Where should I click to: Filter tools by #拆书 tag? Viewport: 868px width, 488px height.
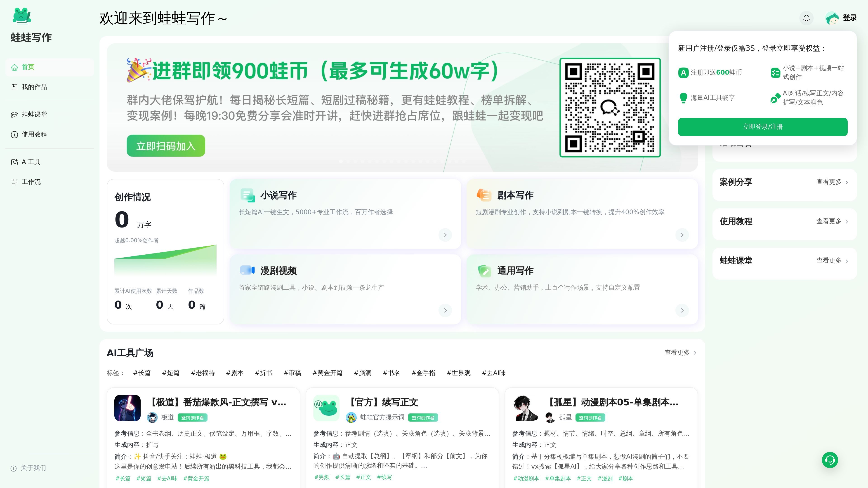pyautogui.click(x=264, y=373)
